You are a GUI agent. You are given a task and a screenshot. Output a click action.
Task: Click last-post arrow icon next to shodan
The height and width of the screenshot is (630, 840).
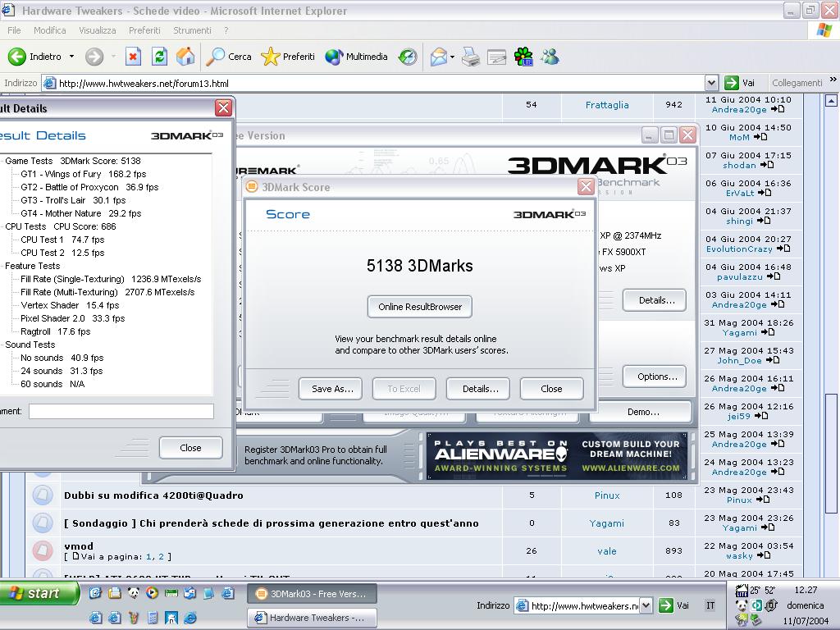tap(767, 165)
